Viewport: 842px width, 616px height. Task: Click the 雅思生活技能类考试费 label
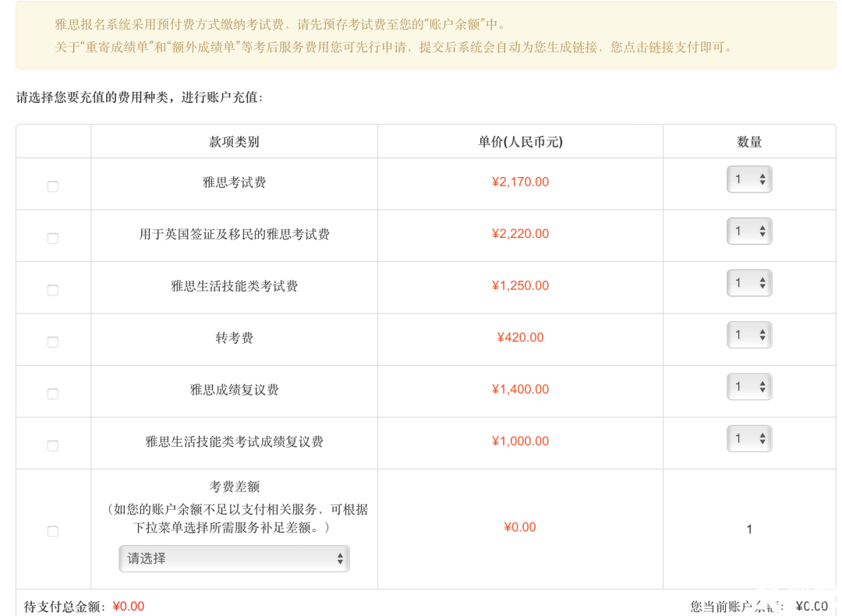234,285
